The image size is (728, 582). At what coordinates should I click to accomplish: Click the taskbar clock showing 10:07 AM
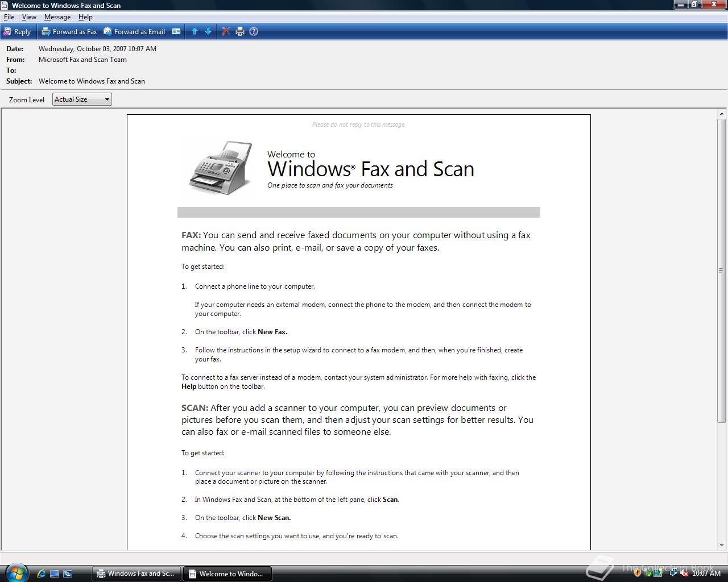pyautogui.click(x=706, y=573)
